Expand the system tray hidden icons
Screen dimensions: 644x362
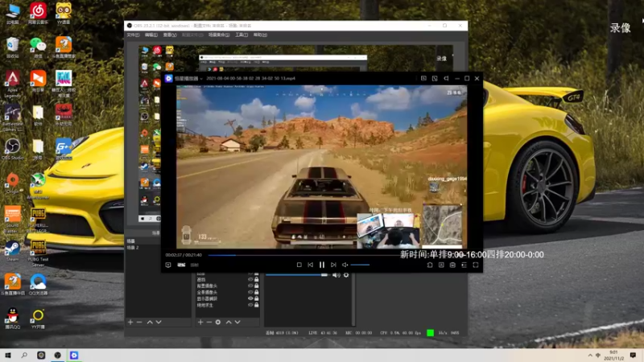590,356
